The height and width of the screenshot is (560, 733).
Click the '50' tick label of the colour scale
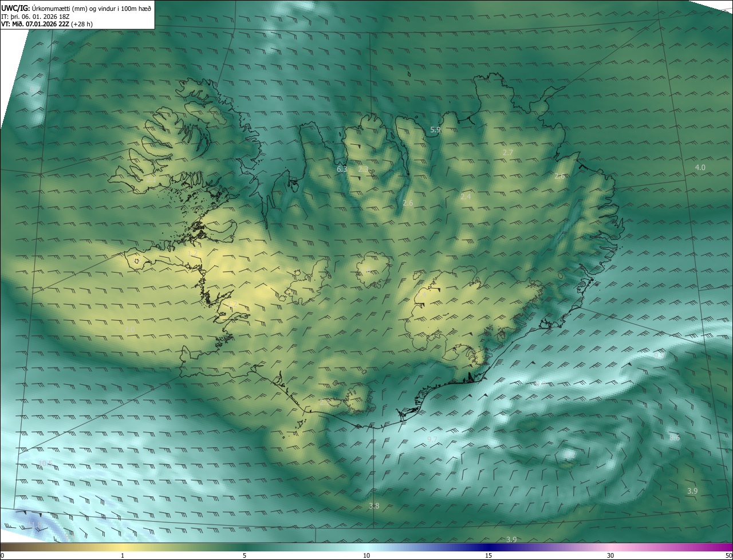pyautogui.click(x=728, y=555)
